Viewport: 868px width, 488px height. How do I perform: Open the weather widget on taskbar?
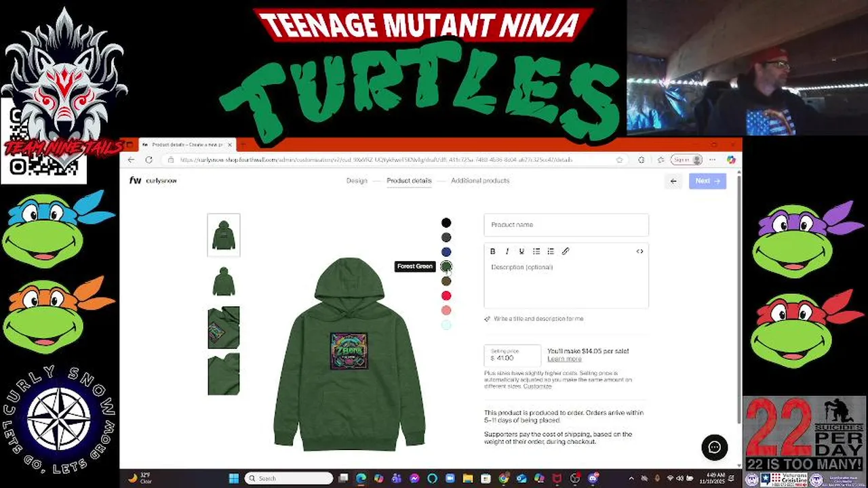pos(139,478)
